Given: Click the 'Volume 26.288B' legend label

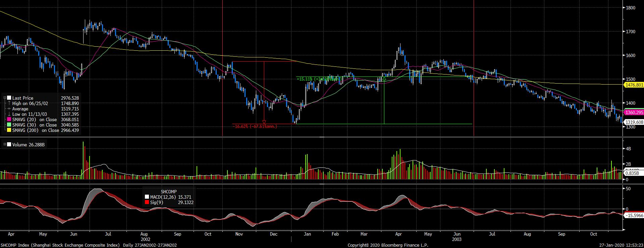Looking at the screenshot, I should (x=29, y=145).
